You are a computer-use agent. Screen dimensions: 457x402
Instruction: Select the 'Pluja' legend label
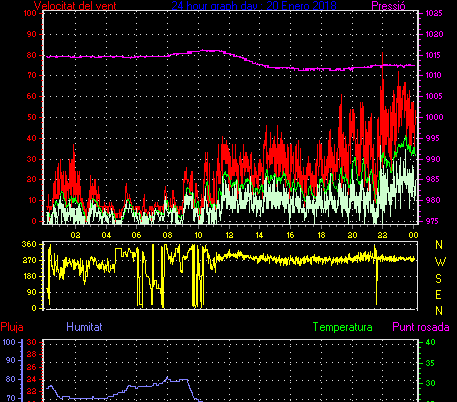tap(12, 327)
